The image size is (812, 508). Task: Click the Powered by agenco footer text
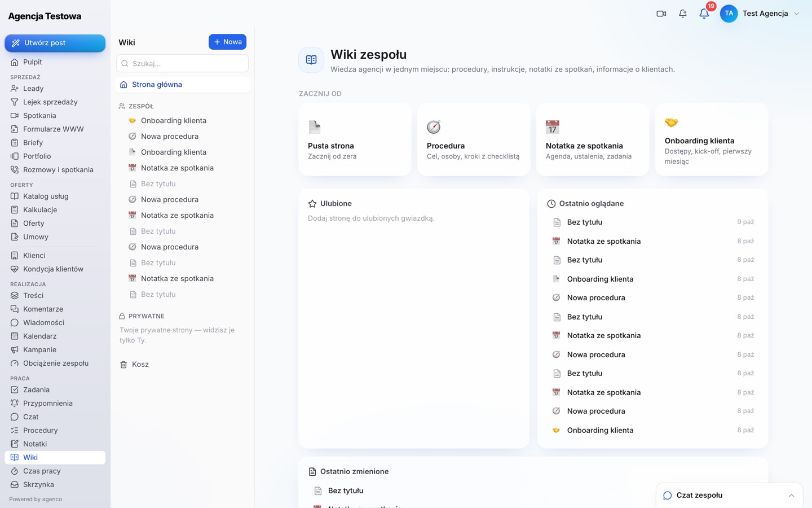[x=36, y=500]
